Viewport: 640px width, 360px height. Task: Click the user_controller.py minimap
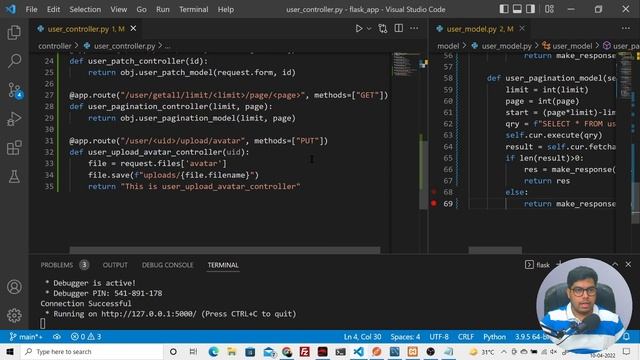tap(405, 65)
